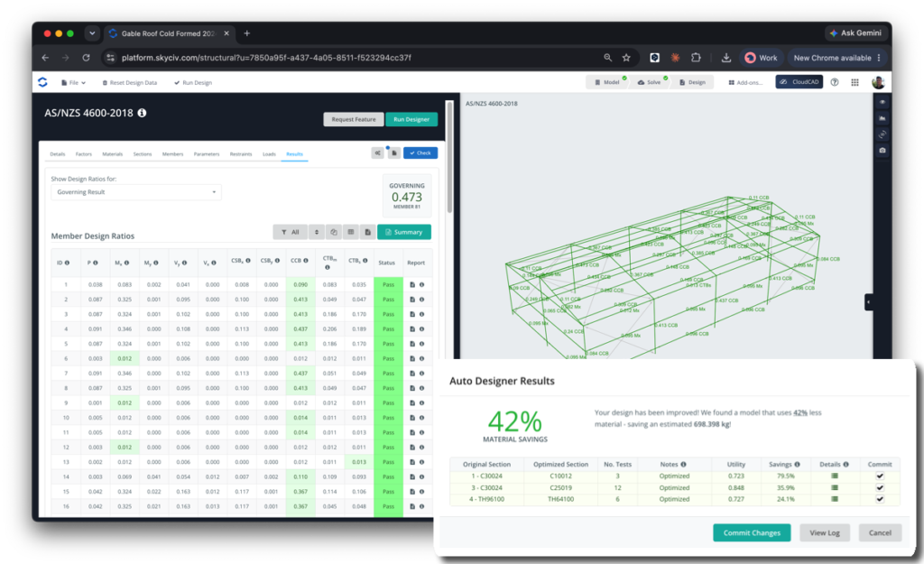This screenshot has width=924, height=564.
Task: Open the Add-ons menu
Action: pyautogui.click(x=745, y=82)
